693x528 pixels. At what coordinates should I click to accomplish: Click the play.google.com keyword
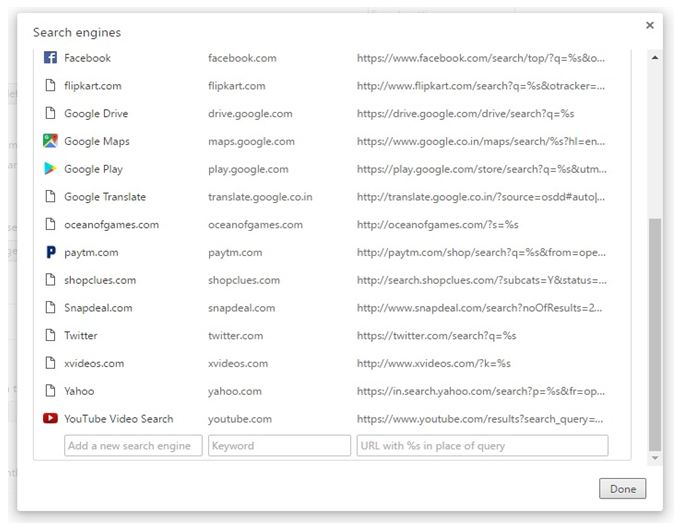pos(248,169)
